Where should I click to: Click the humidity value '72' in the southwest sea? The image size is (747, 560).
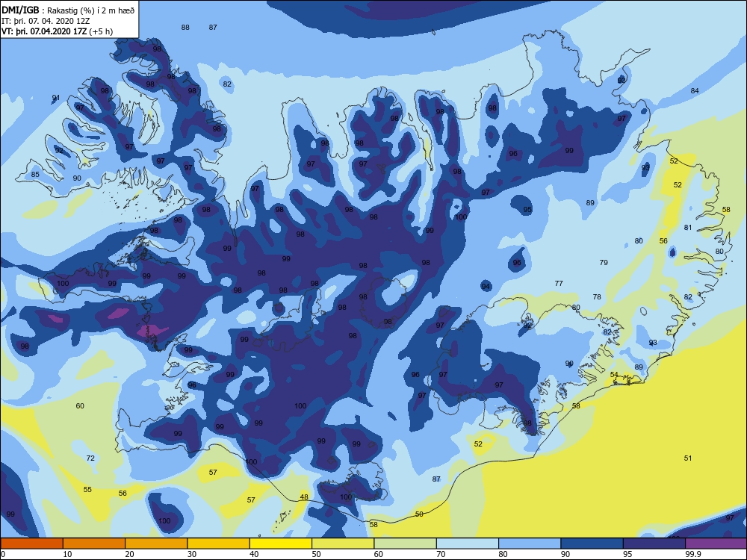pyautogui.click(x=90, y=458)
